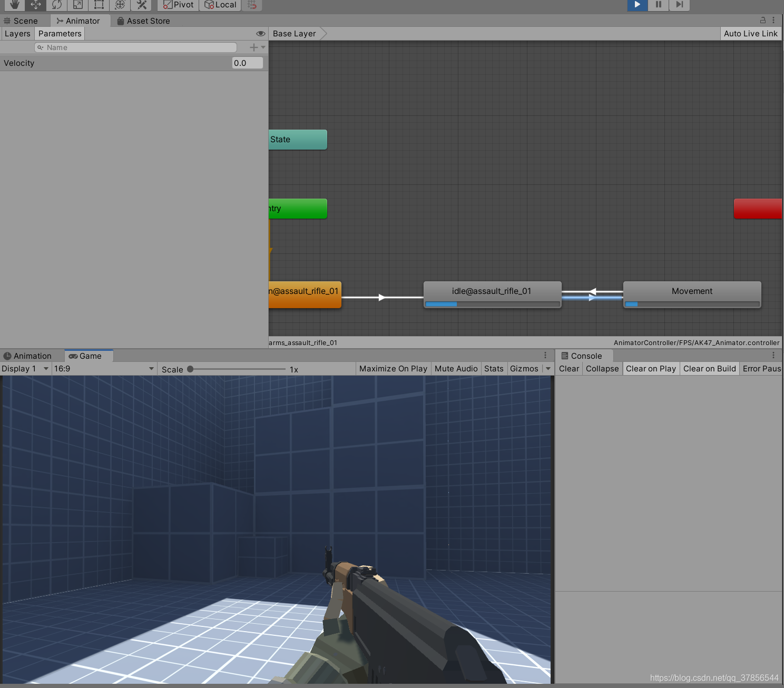Select the Velocity parameter
Screen dimensions: 784x688
point(134,63)
